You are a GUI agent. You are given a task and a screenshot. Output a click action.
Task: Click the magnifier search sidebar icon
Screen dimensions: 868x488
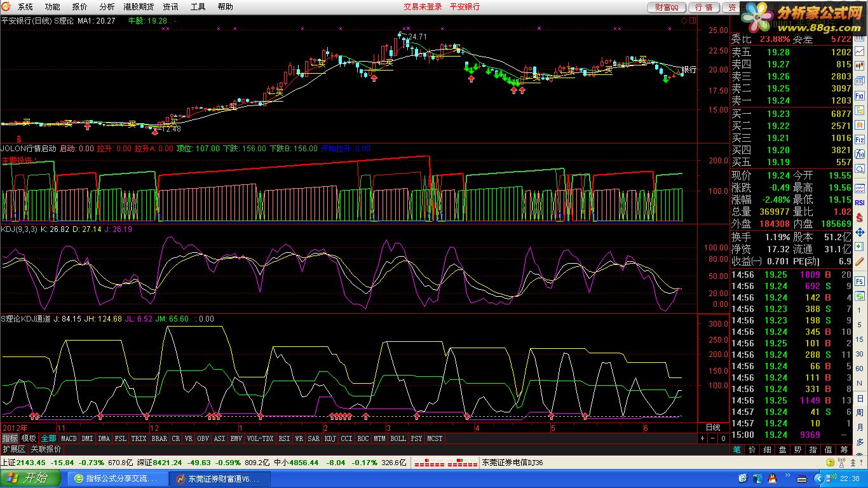pyautogui.click(x=860, y=168)
